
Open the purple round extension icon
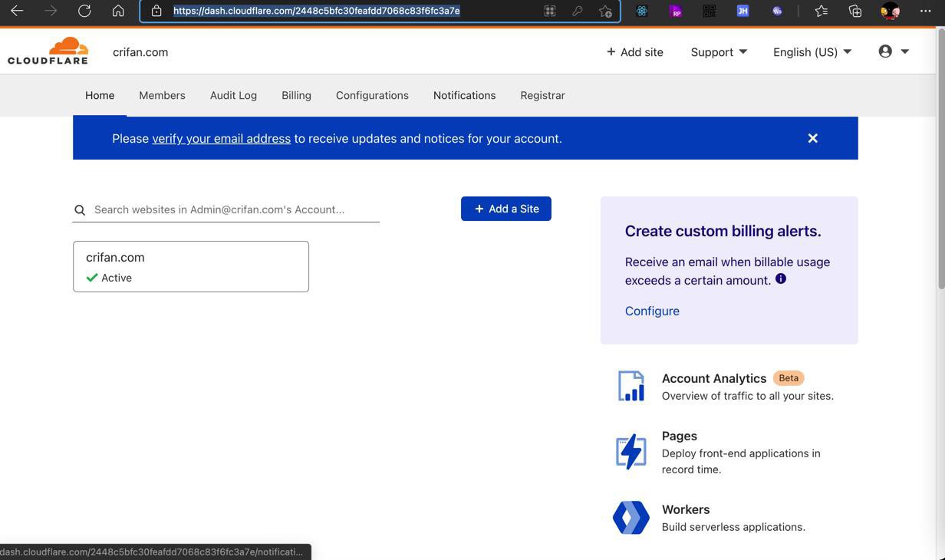point(777,11)
